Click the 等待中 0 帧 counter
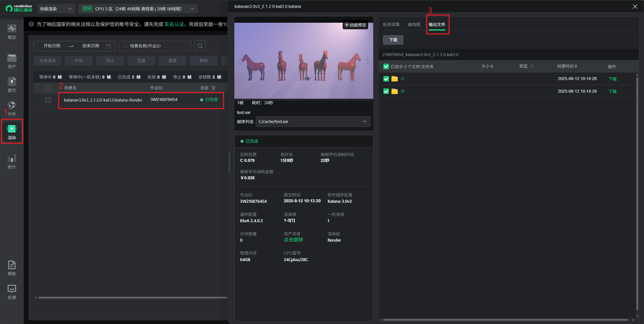Screen dimensions: 644x324 [x=51, y=77]
